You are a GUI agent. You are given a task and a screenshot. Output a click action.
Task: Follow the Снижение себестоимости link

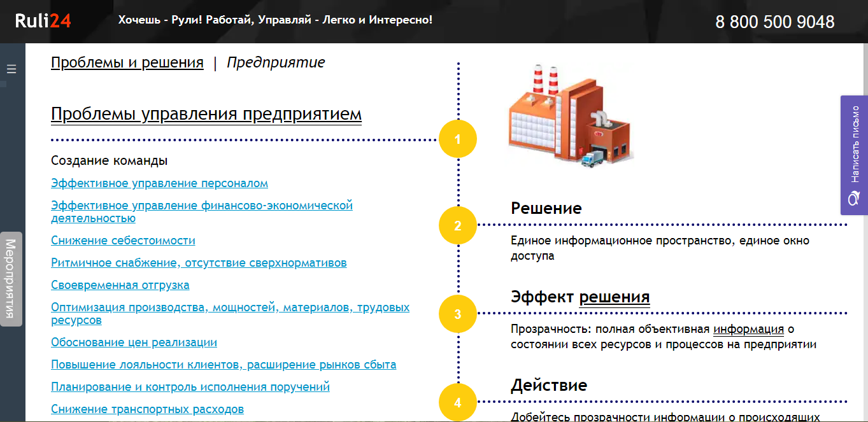(x=123, y=240)
